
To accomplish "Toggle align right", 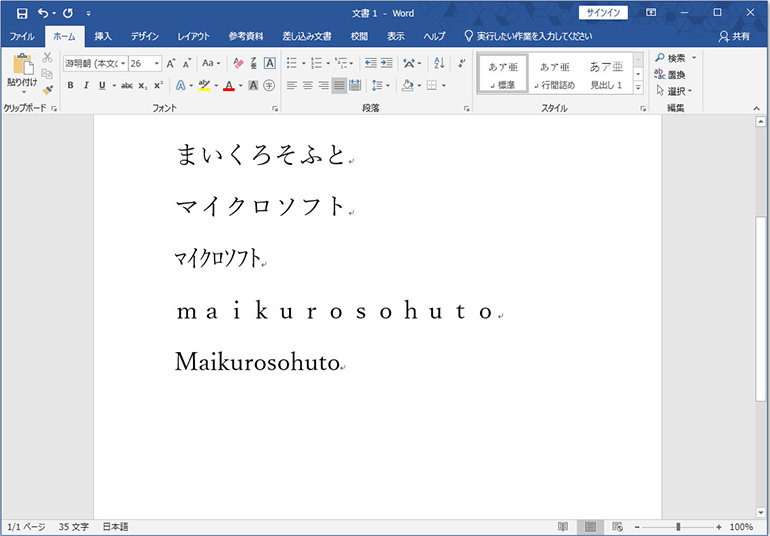I will click(x=323, y=85).
